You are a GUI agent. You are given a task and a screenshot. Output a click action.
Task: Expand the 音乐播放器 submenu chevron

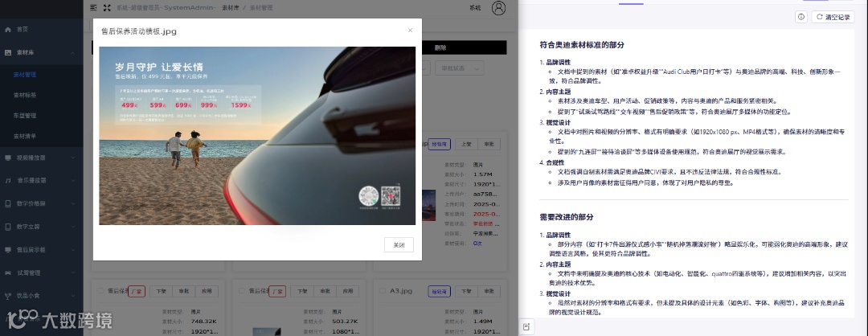[73, 180]
